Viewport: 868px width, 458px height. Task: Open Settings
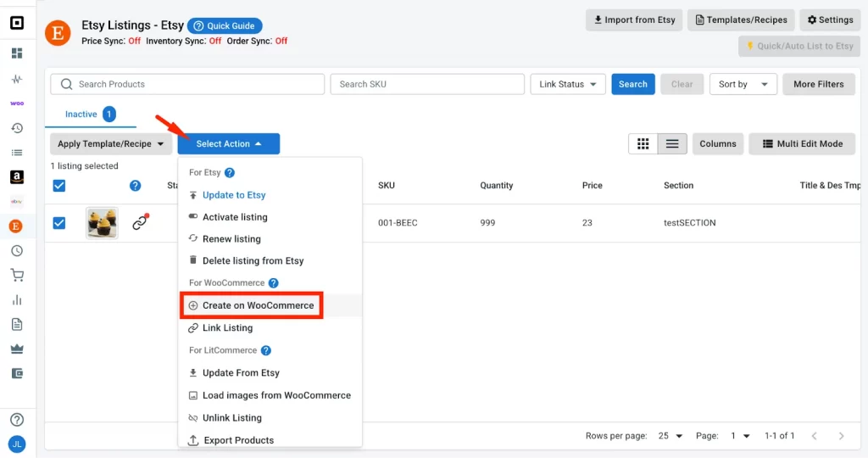[830, 20]
